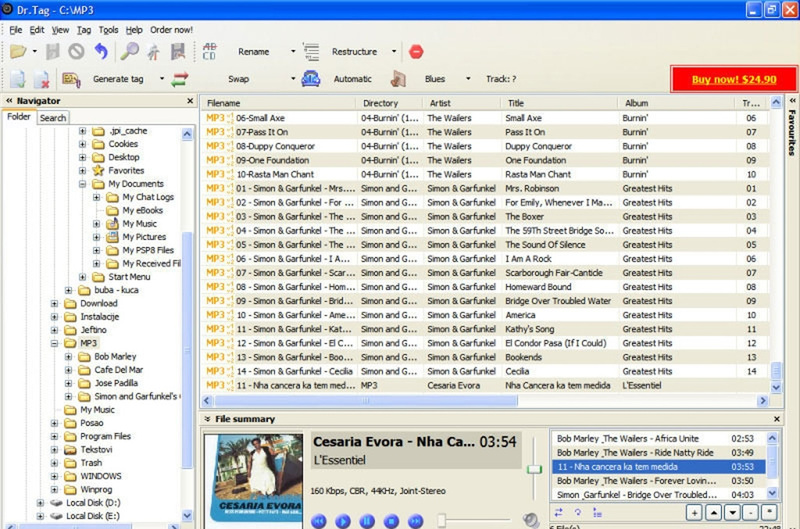Toggle playlist shuffle icon
The width and height of the screenshot is (800, 529).
pyautogui.click(x=559, y=512)
